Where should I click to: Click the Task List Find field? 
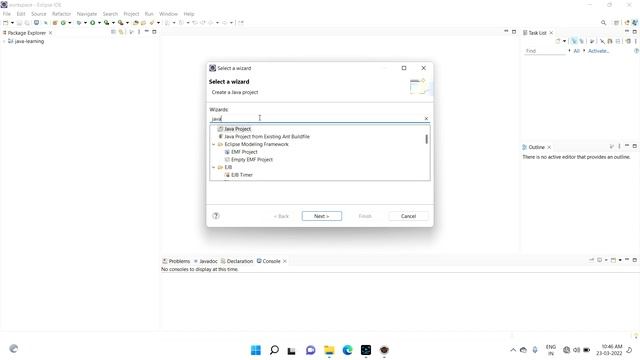(x=544, y=51)
